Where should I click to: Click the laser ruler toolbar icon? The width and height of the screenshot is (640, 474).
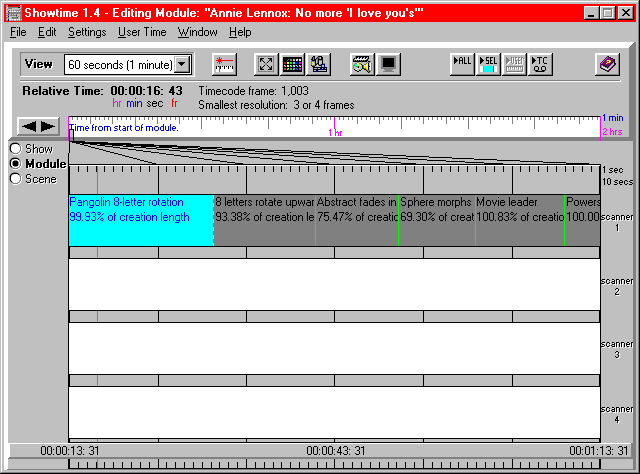[x=224, y=65]
